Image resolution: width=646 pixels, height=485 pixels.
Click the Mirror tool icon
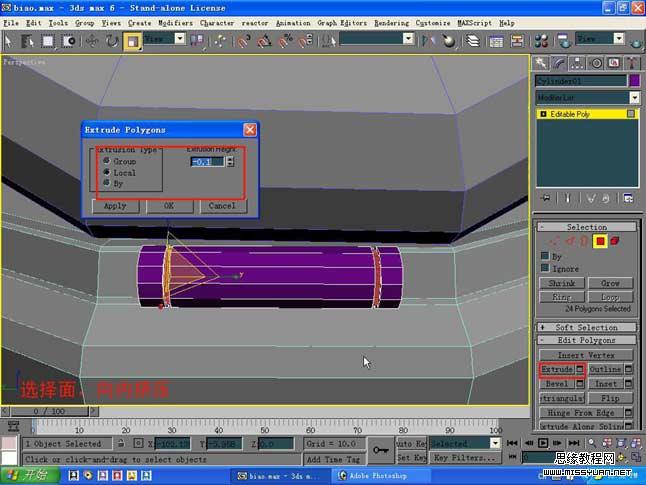pos(428,40)
